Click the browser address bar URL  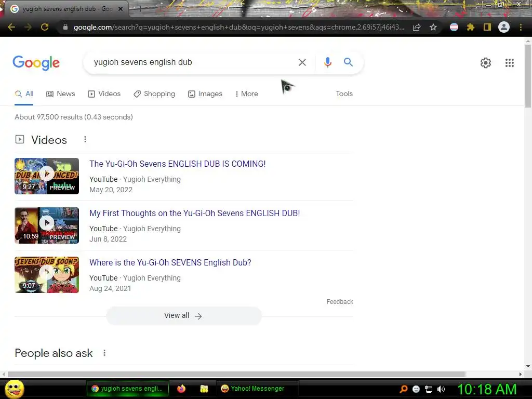239,27
